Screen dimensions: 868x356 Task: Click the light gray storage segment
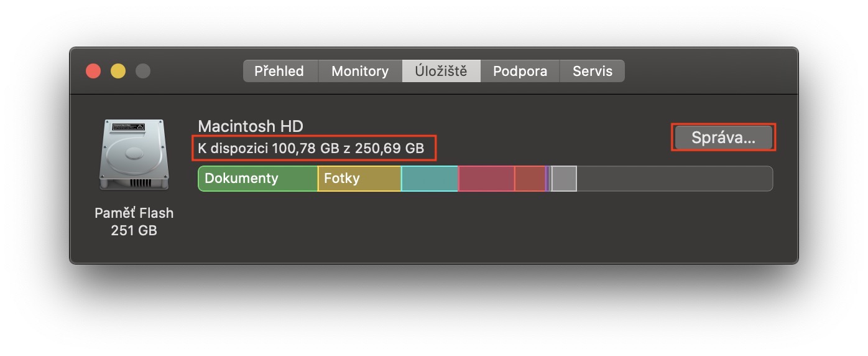click(564, 179)
